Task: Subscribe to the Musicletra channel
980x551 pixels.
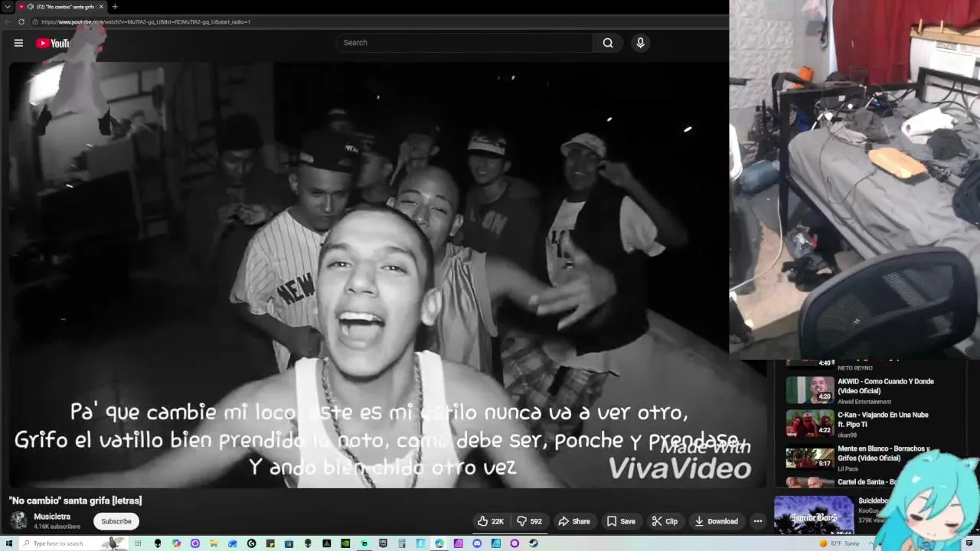Action: point(116,521)
